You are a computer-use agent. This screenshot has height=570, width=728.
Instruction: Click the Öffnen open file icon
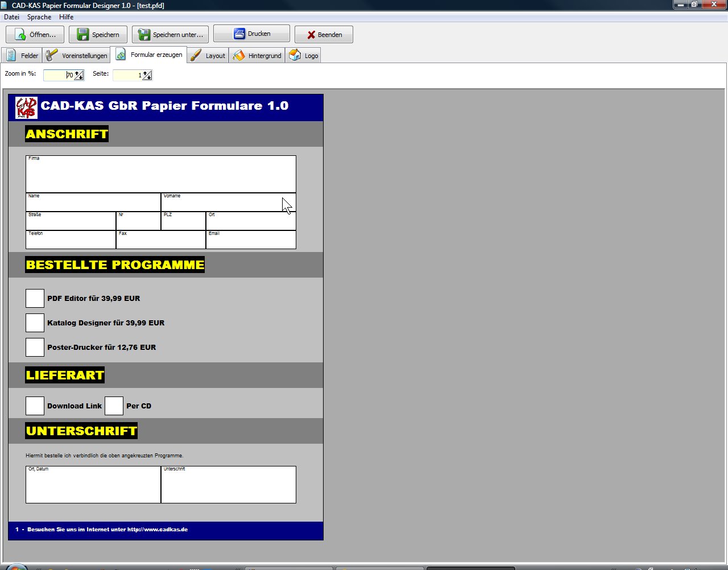coord(20,35)
